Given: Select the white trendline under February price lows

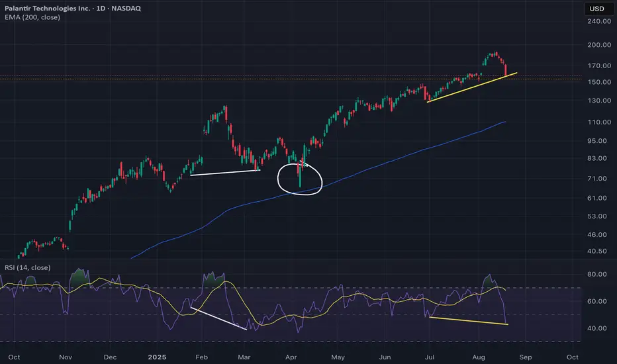Looking at the screenshot, I should tap(225, 172).
